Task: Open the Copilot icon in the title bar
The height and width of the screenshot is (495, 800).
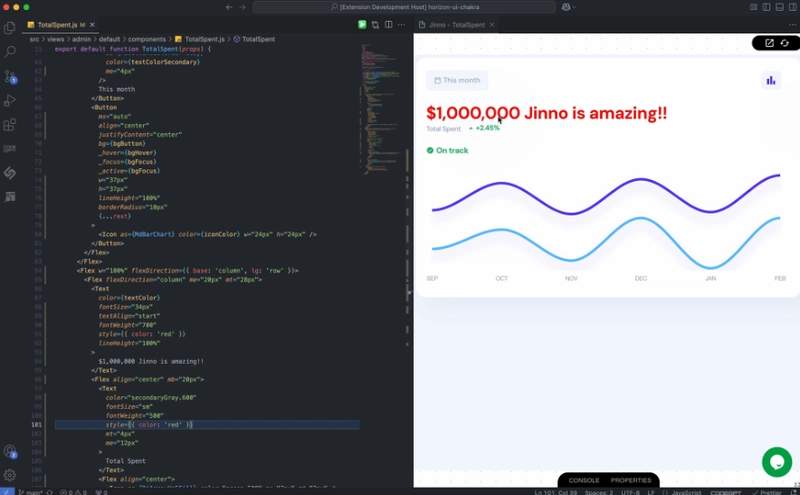Action: 566,7
